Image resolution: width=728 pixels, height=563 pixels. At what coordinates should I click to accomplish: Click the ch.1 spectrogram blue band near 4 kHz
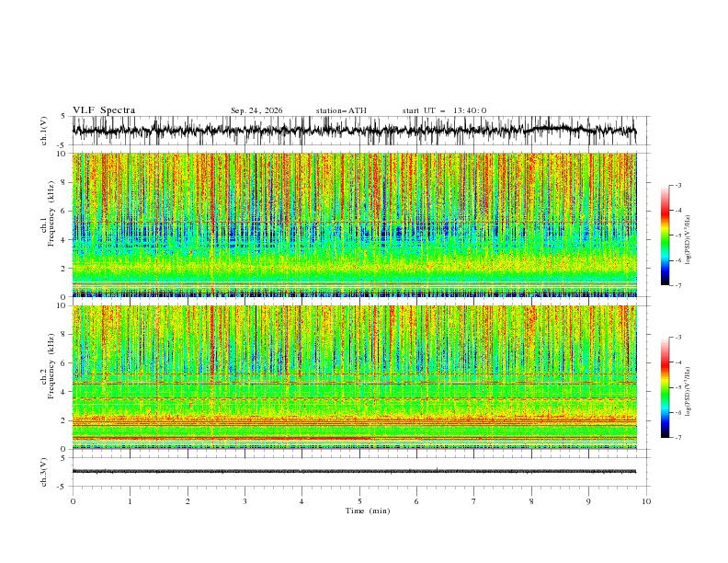[x=354, y=232]
